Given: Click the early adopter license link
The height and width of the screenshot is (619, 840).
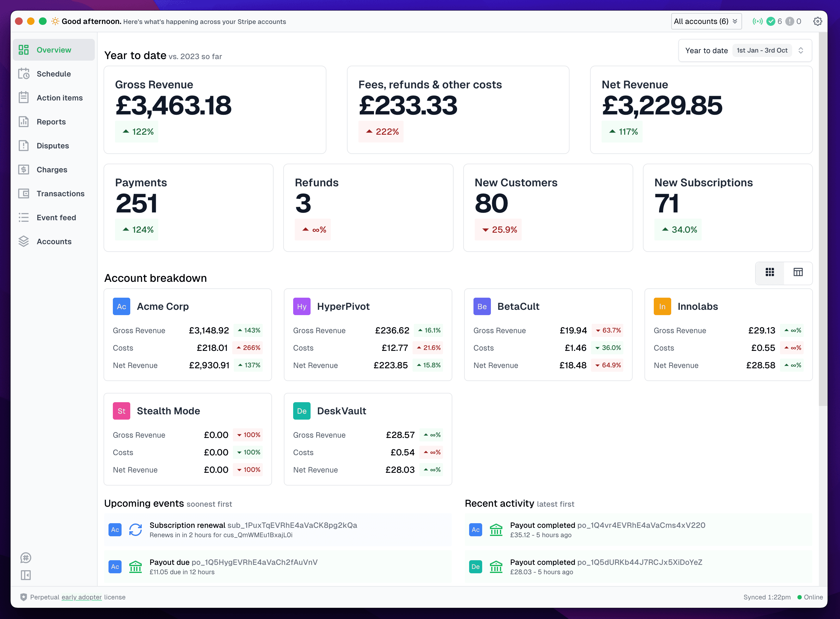Looking at the screenshot, I should coord(81,597).
